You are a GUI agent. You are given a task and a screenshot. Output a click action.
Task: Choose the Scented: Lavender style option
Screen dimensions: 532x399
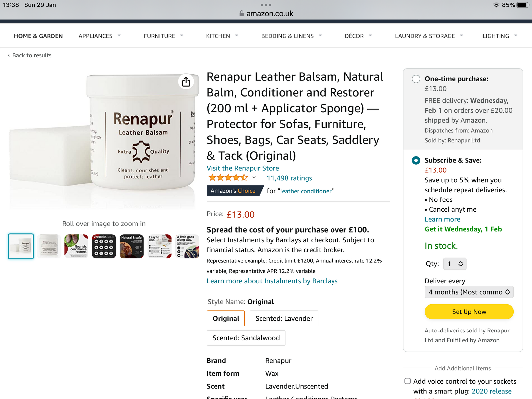284,318
